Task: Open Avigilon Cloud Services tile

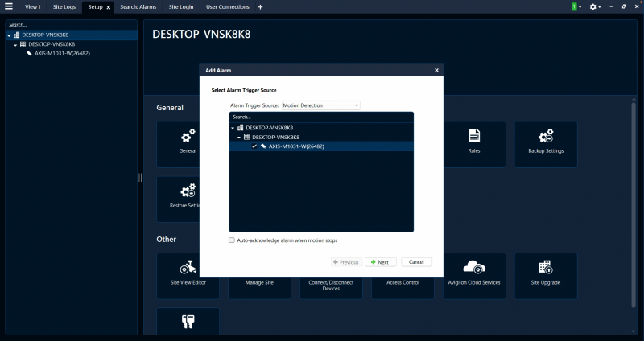Action: click(x=474, y=276)
